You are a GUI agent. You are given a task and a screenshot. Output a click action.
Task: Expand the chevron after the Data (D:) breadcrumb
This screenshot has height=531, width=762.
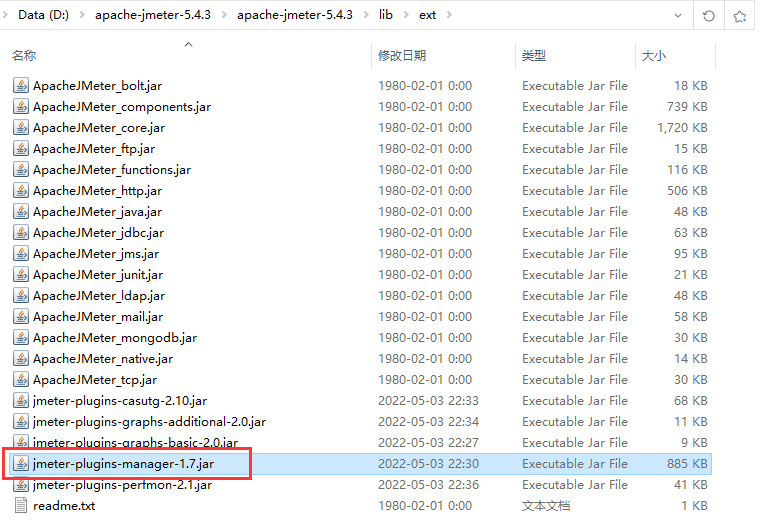click(x=83, y=16)
